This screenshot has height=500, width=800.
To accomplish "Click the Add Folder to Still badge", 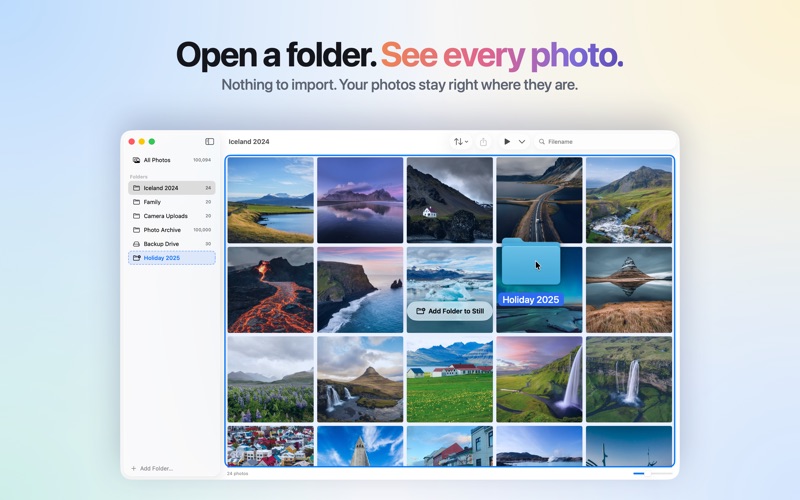I will click(x=450, y=311).
